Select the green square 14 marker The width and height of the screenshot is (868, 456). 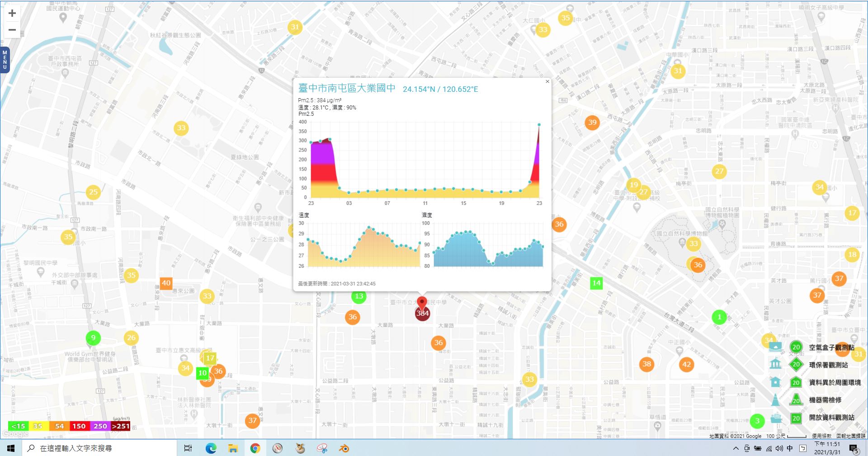(596, 283)
